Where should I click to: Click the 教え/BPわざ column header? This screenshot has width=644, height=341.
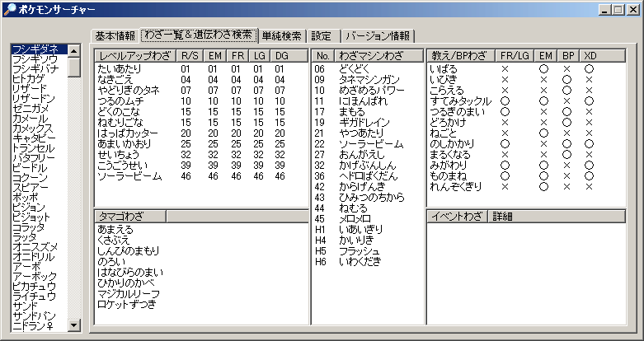click(461, 56)
